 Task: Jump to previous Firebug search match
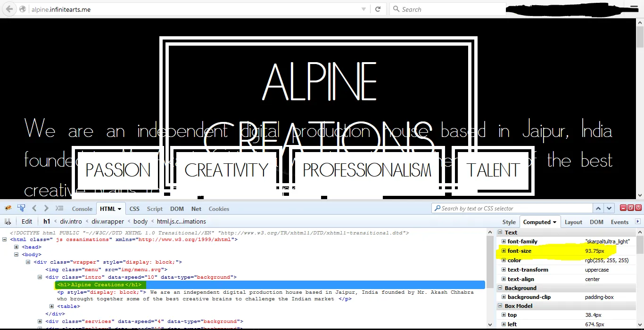[x=598, y=208]
